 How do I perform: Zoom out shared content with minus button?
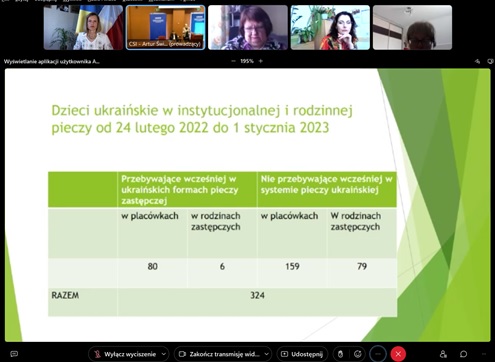click(233, 61)
